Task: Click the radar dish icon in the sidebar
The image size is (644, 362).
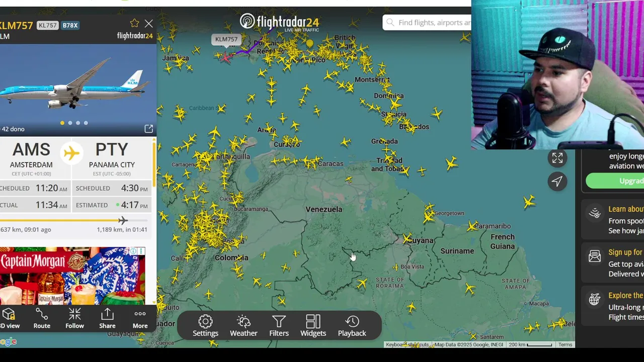Action: pyautogui.click(x=595, y=213)
